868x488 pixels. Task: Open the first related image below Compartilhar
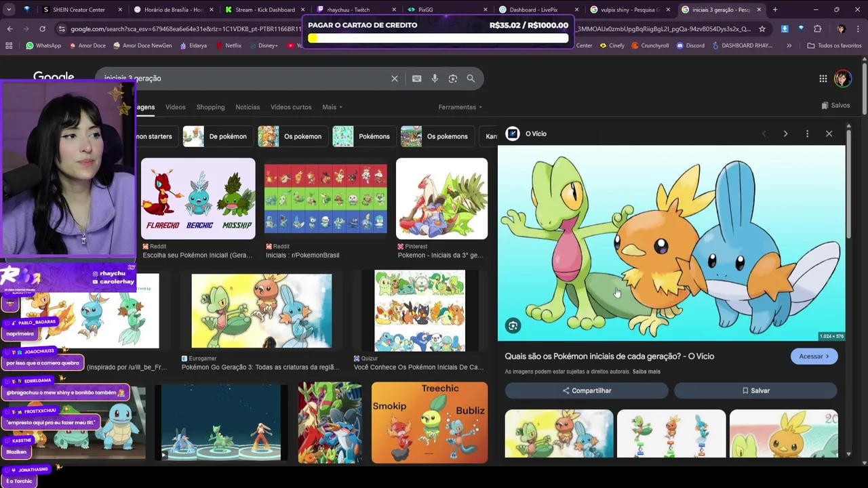(559, 434)
